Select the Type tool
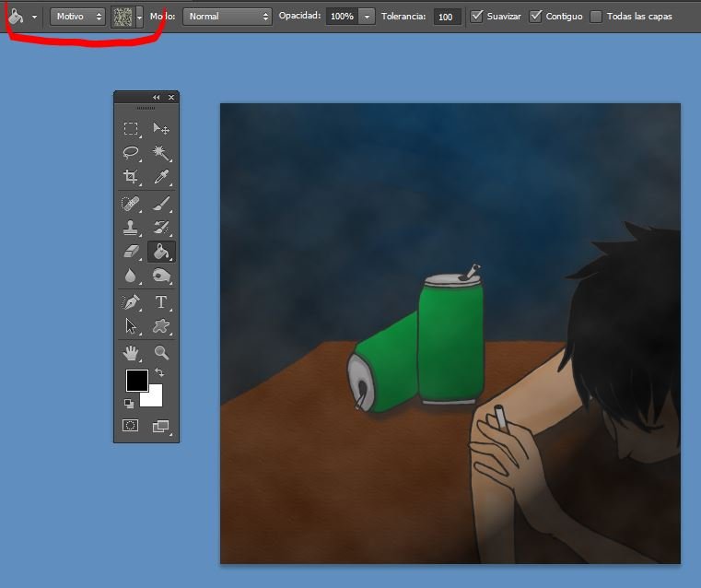The width and height of the screenshot is (701, 588). (161, 302)
